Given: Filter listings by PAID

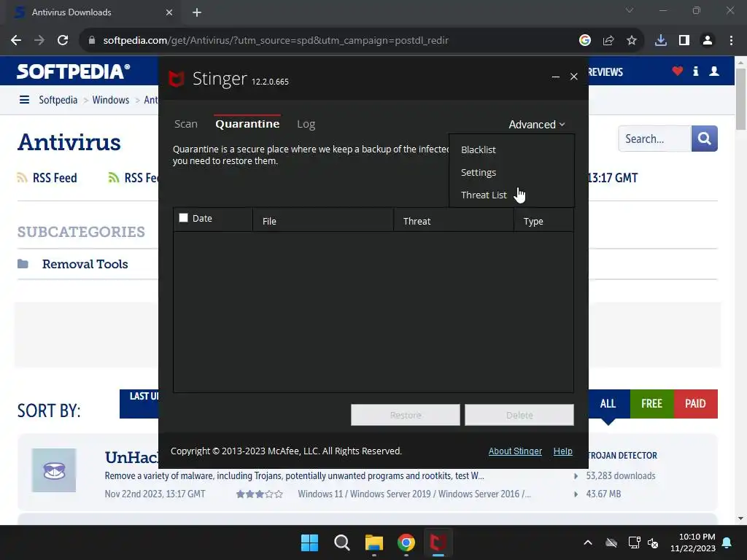Looking at the screenshot, I should (x=695, y=404).
